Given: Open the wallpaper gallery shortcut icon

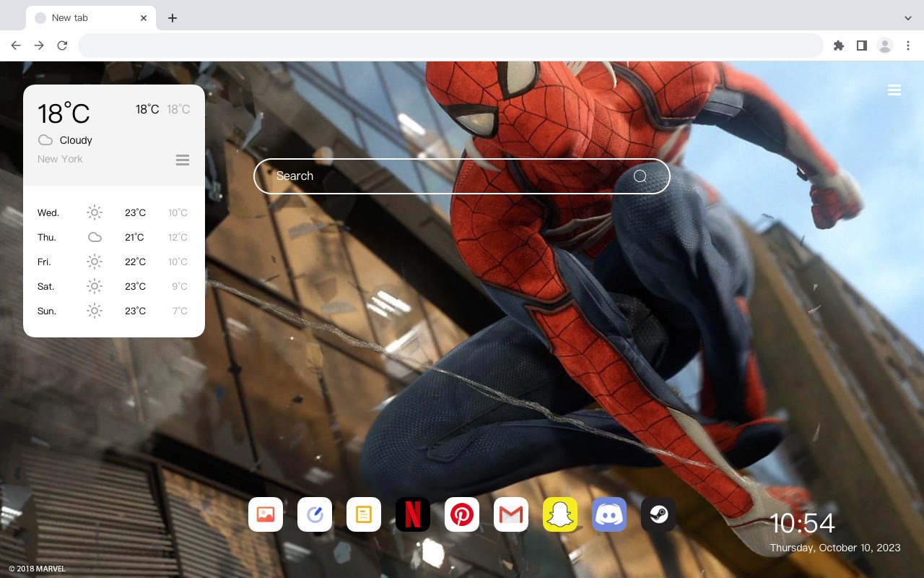Looking at the screenshot, I should tap(266, 514).
